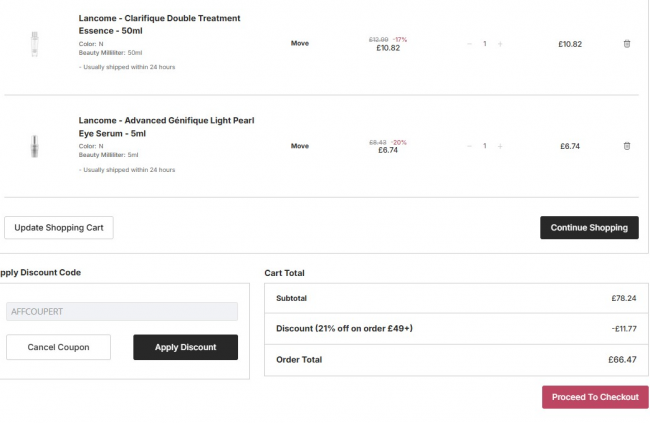Increase quantity of Génifique Eye Serum
The width and height of the screenshot is (650, 423).
[500, 146]
